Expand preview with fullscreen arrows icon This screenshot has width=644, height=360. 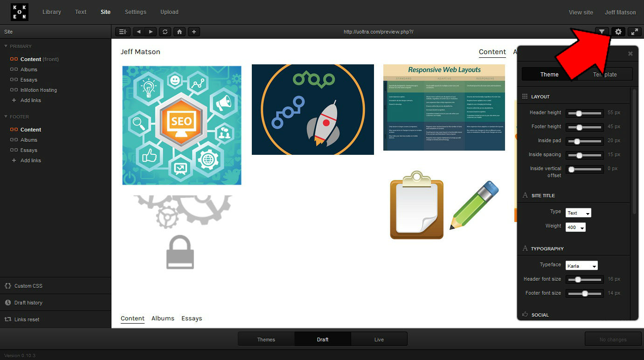(x=634, y=32)
